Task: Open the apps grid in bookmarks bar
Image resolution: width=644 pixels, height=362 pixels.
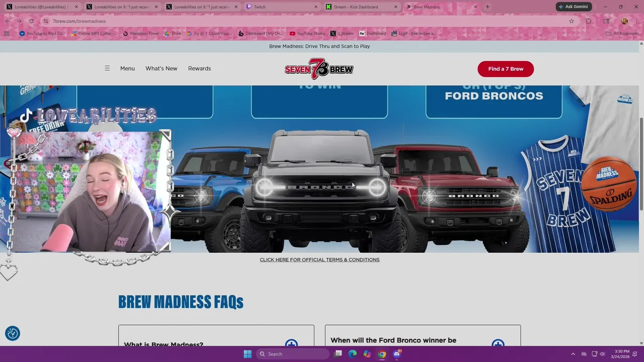Action: 7,34
